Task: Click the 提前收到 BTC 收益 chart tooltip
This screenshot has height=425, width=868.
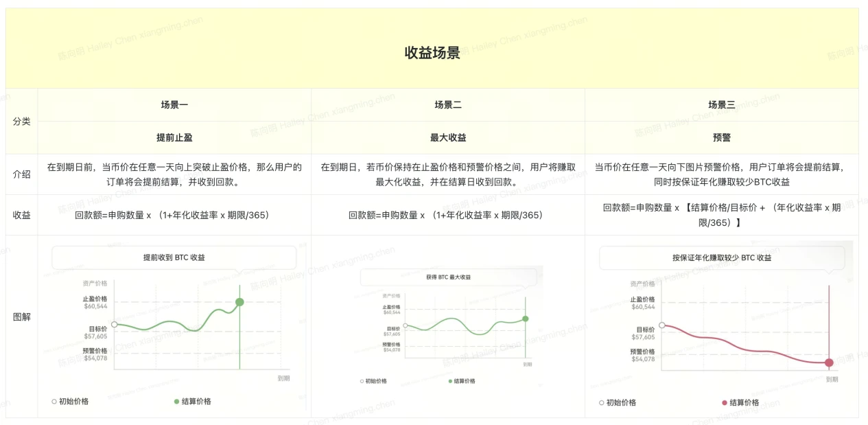Action: 174,257
